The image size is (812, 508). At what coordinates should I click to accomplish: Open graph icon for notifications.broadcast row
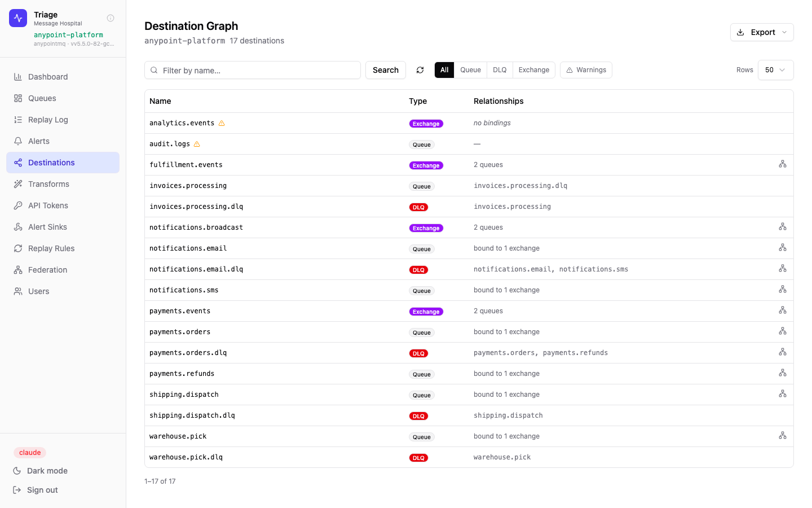[x=783, y=227]
